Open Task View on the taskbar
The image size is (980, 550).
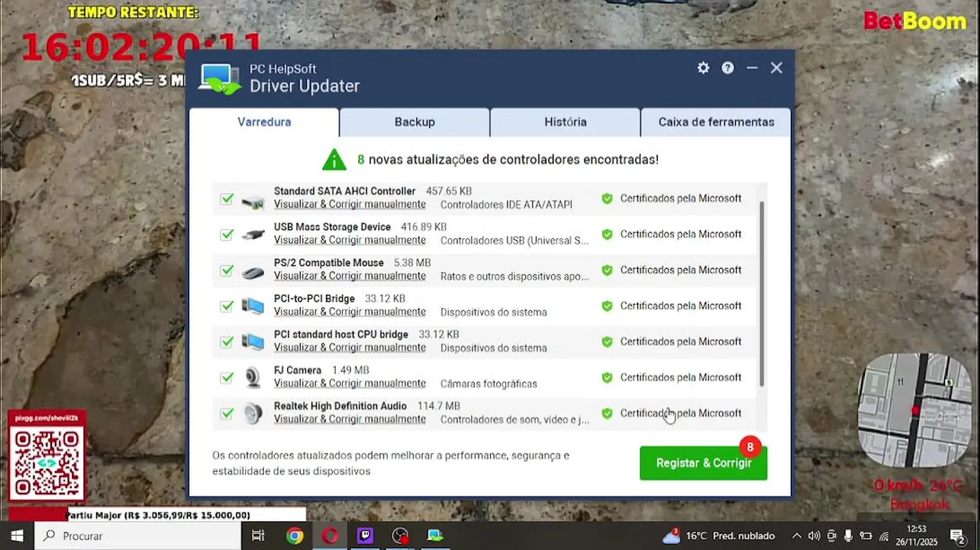coord(258,535)
